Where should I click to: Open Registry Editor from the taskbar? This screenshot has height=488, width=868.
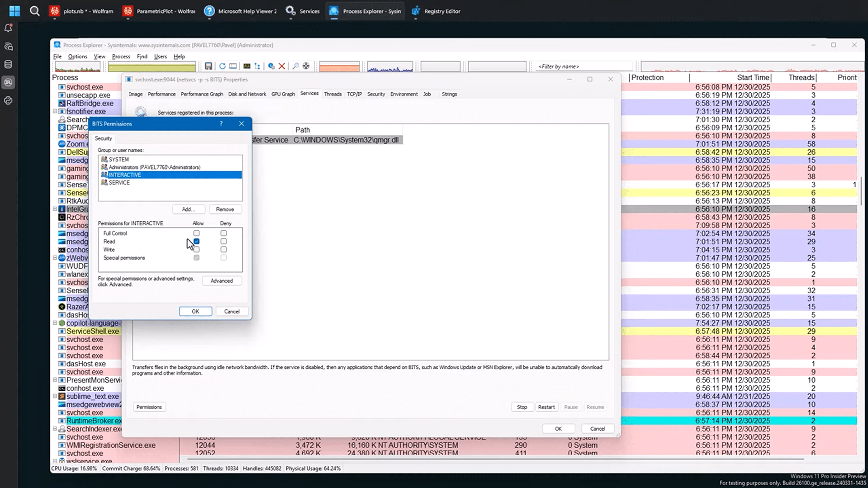coord(436,11)
